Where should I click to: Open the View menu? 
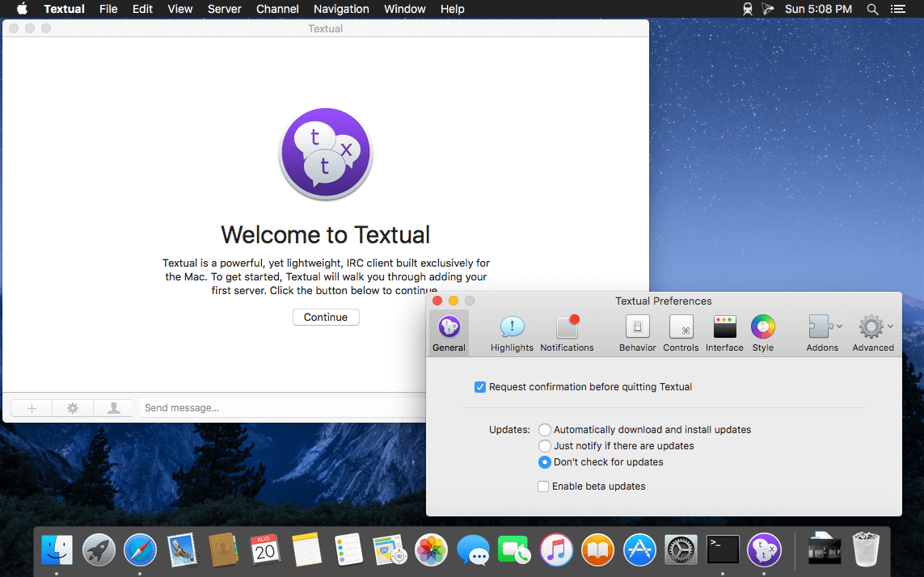[179, 9]
